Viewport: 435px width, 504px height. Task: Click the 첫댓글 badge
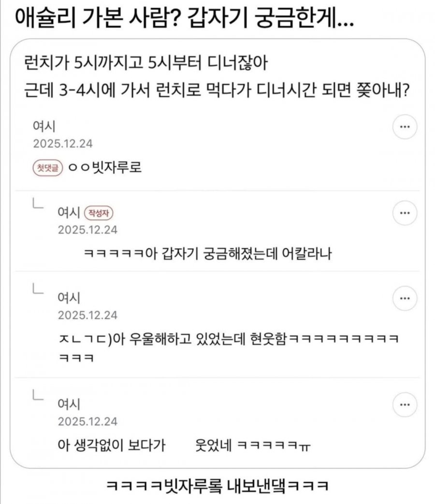tap(47, 168)
